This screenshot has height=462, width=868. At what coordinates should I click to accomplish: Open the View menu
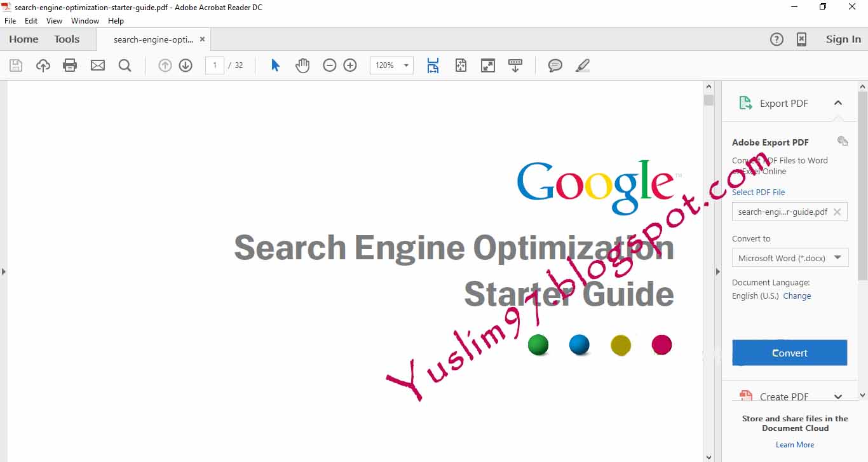pyautogui.click(x=55, y=21)
